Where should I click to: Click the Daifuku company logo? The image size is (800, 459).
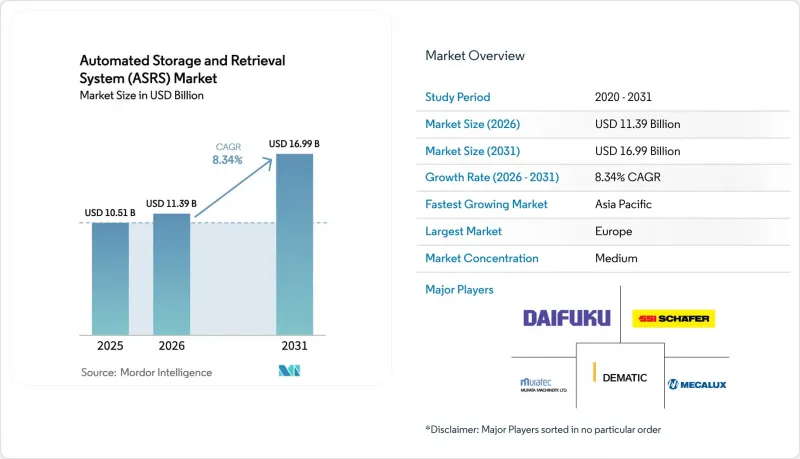(566, 318)
